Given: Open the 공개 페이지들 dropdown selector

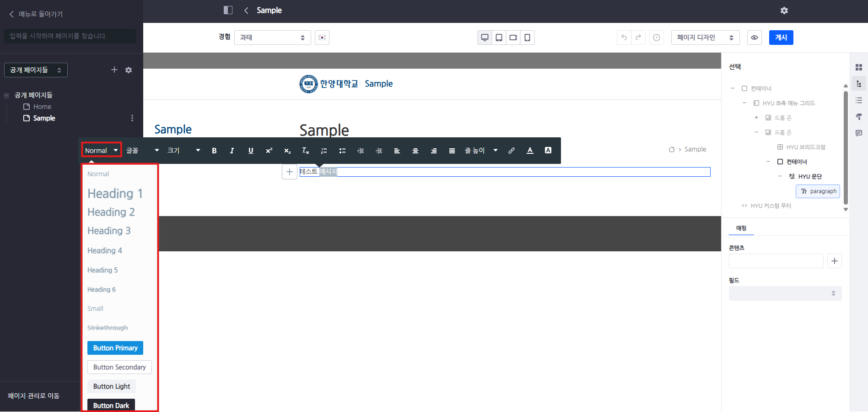Looking at the screenshot, I should 36,70.
